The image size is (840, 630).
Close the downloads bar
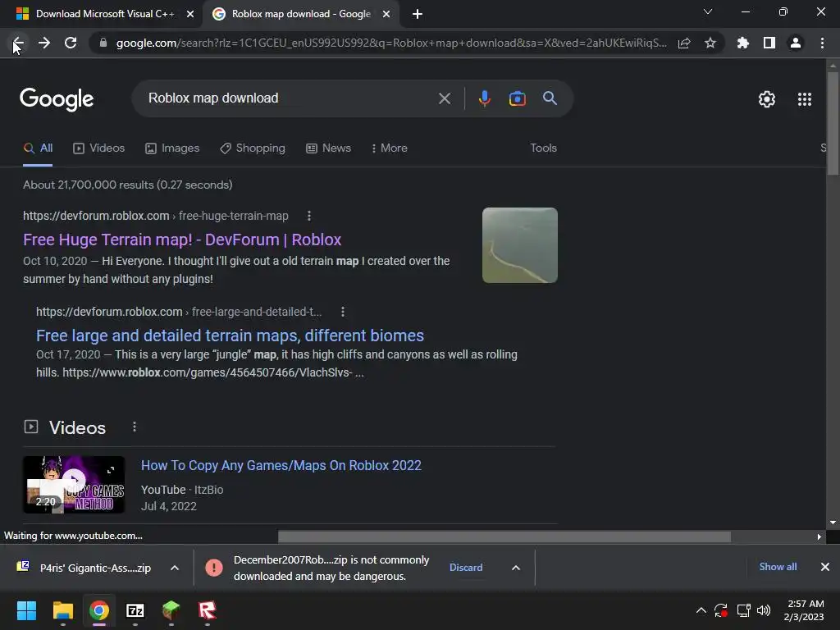click(825, 567)
